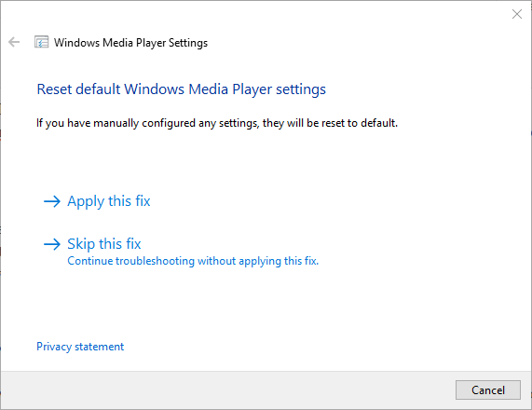Screen dimensions: 532x410
Task: Click 'Reset default' starting the blue heading
Action: tap(78, 89)
